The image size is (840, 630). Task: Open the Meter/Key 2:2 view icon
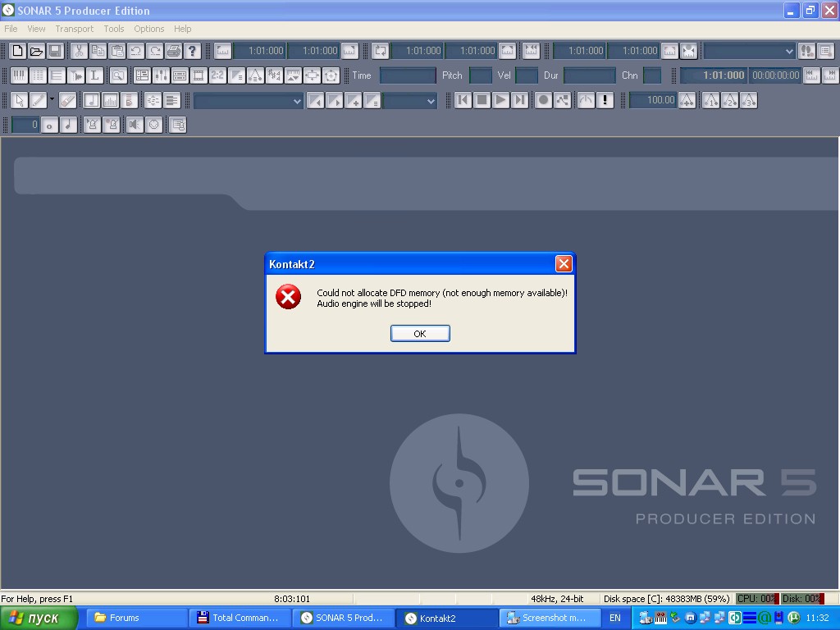217,75
